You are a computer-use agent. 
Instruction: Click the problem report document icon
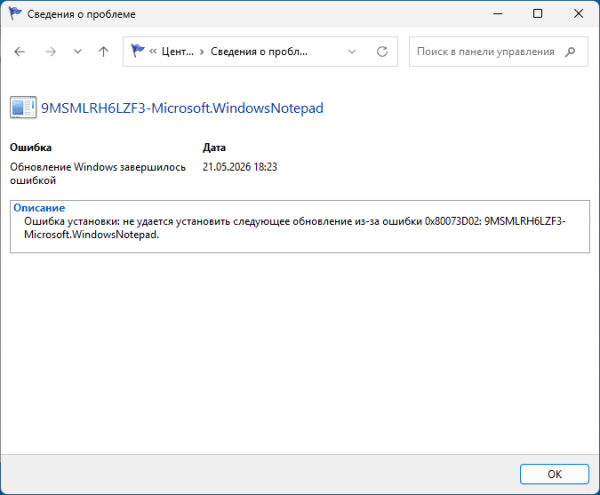23,107
